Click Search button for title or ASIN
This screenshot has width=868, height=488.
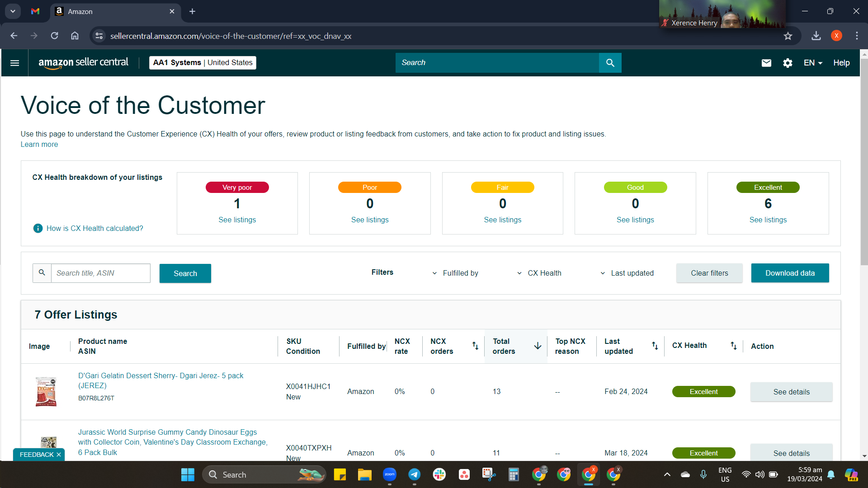185,273
